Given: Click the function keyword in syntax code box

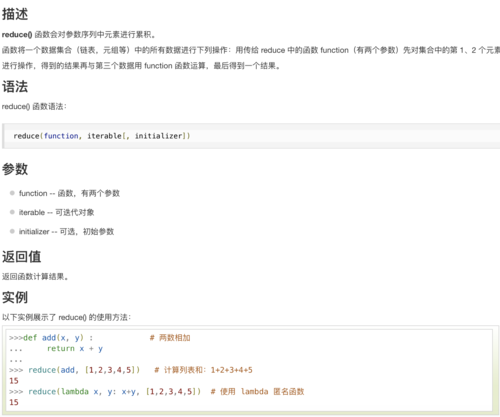Looking at the screenshot, I should [61, 136].
